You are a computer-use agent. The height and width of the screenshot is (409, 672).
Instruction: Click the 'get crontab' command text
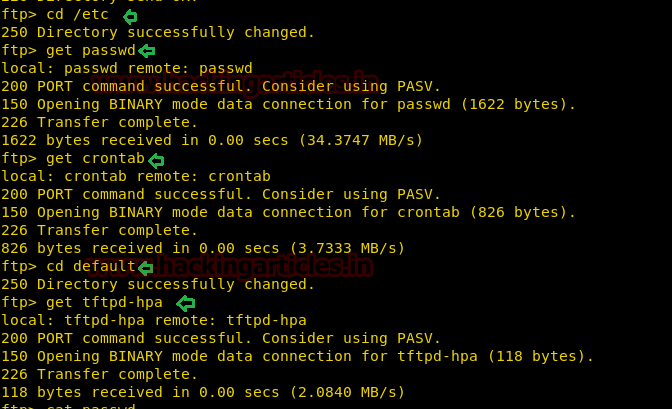96,159
